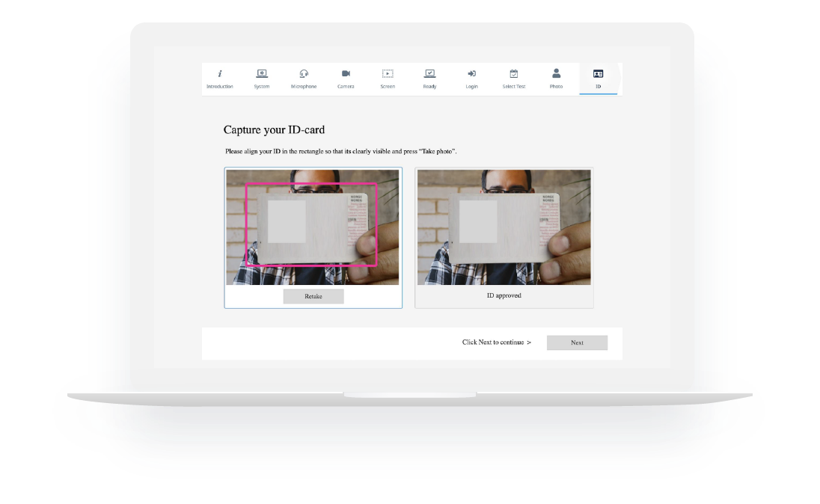The width and height of the screenshot is (820, 504).
Task: Select the System laptop icon
Action: [262, 73]
